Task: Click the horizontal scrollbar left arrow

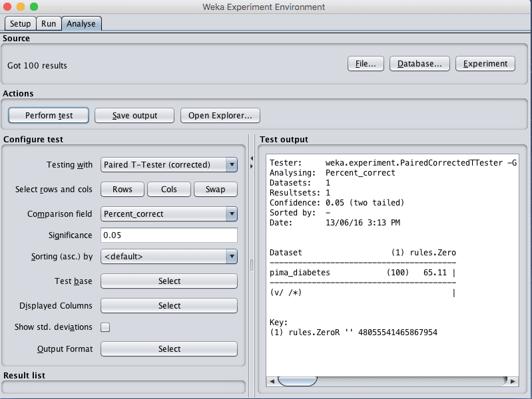Action: point(272,381)
